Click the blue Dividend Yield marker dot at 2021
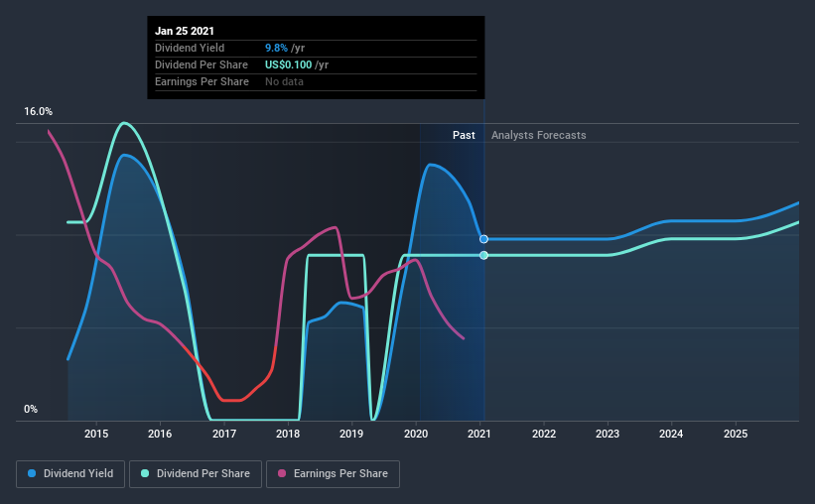Viewport: 815px width, 504px height. (x=483, y=239)
